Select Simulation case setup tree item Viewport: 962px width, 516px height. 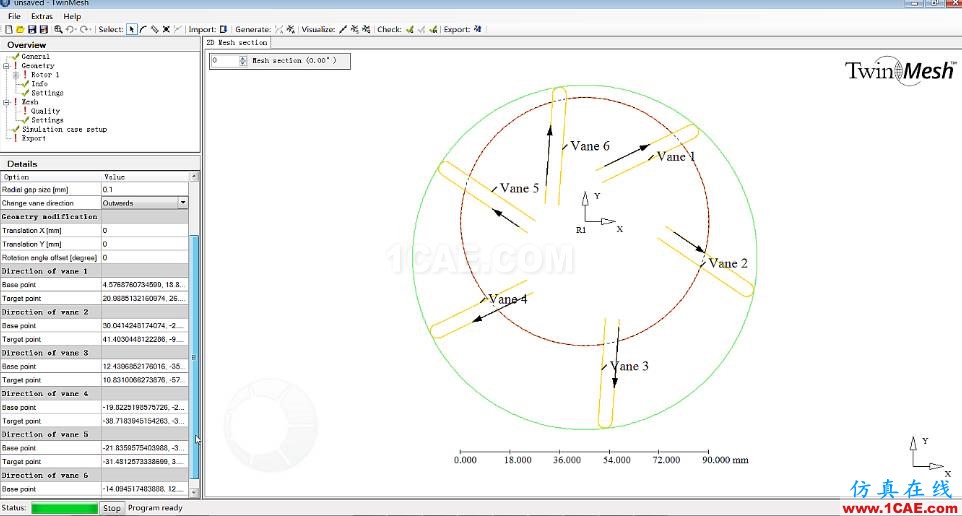64,129
